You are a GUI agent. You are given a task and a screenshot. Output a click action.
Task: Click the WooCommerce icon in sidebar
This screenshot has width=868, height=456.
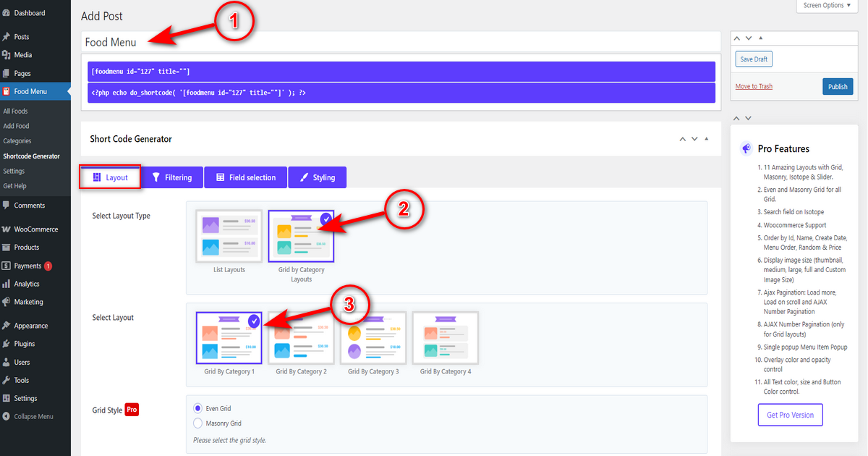[7, 229]
